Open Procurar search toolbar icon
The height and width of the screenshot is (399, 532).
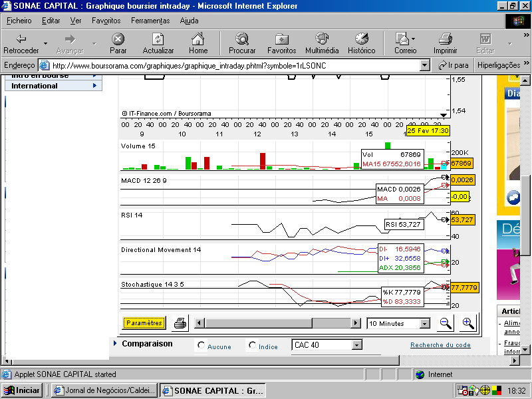(242, 39)
